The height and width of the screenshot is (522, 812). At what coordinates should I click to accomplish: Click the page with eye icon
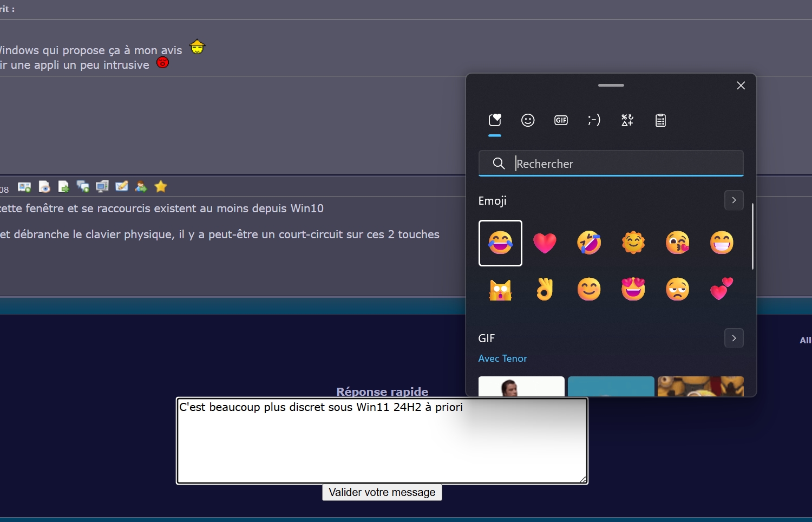tap(44, 187)
